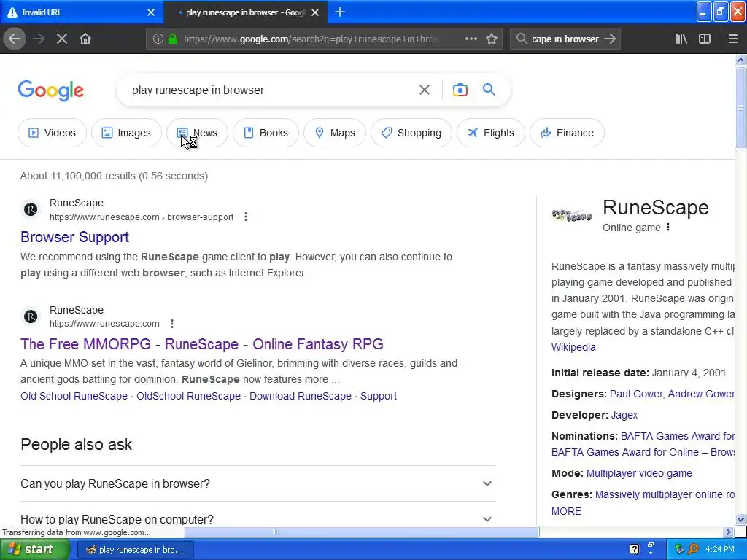Open the Multiplayer video game link
747x560 pixels.
(639, 473)
